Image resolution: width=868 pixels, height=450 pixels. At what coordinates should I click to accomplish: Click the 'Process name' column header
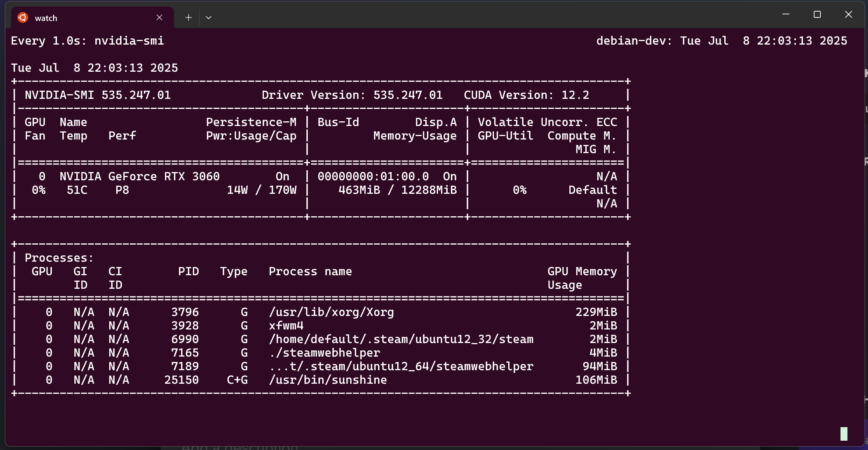point(310,271)
